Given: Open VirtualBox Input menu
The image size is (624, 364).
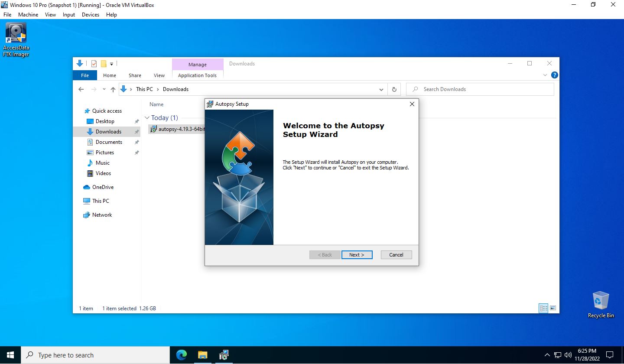Looking at the screenshot, I should [x=69, y=14].
